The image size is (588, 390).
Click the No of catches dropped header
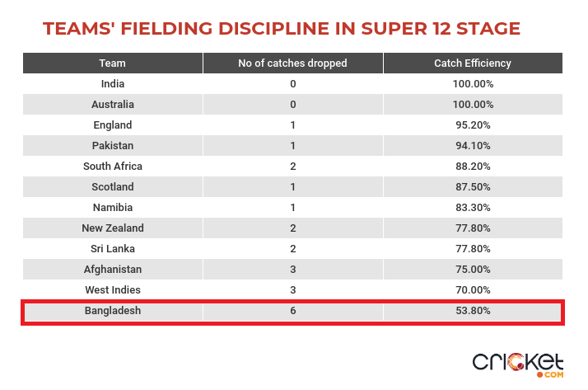click(x=293, y=63)
